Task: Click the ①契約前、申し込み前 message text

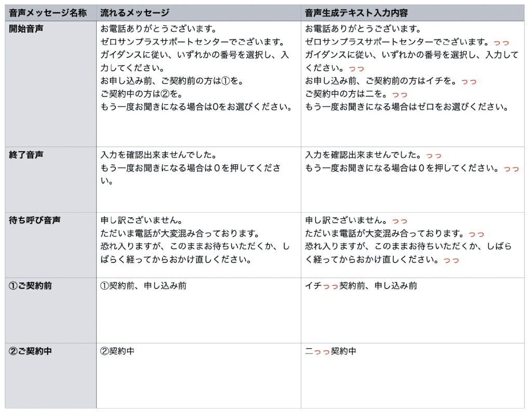Action: 143,286
